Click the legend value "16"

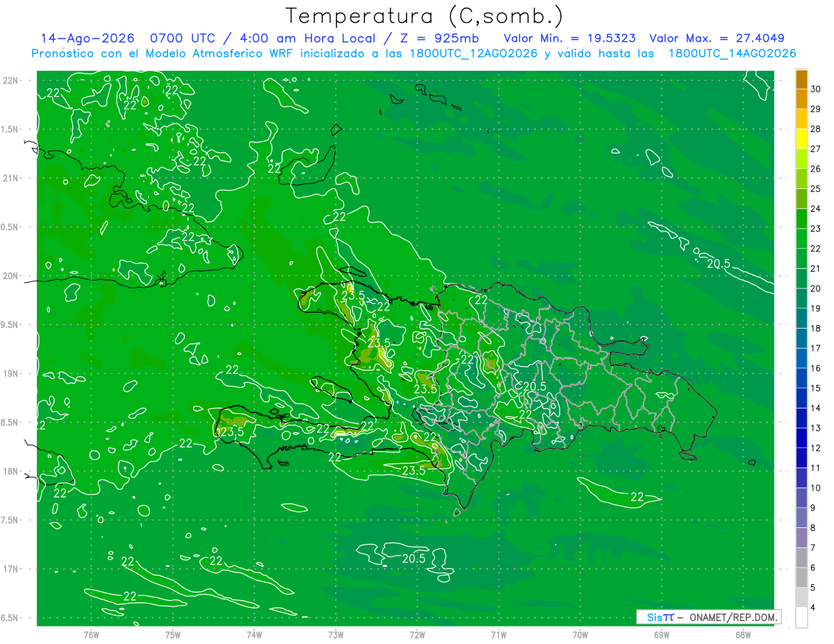click(x=817, y=368)
